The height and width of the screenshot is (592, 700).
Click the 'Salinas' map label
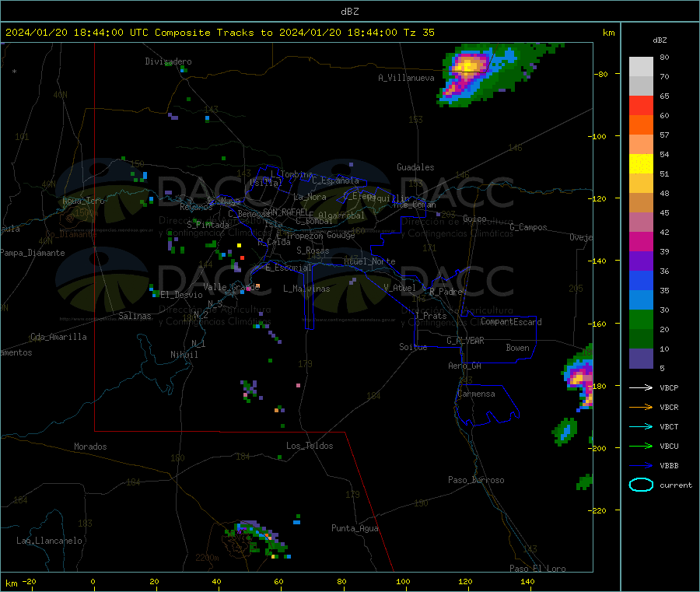click(135, 316)
